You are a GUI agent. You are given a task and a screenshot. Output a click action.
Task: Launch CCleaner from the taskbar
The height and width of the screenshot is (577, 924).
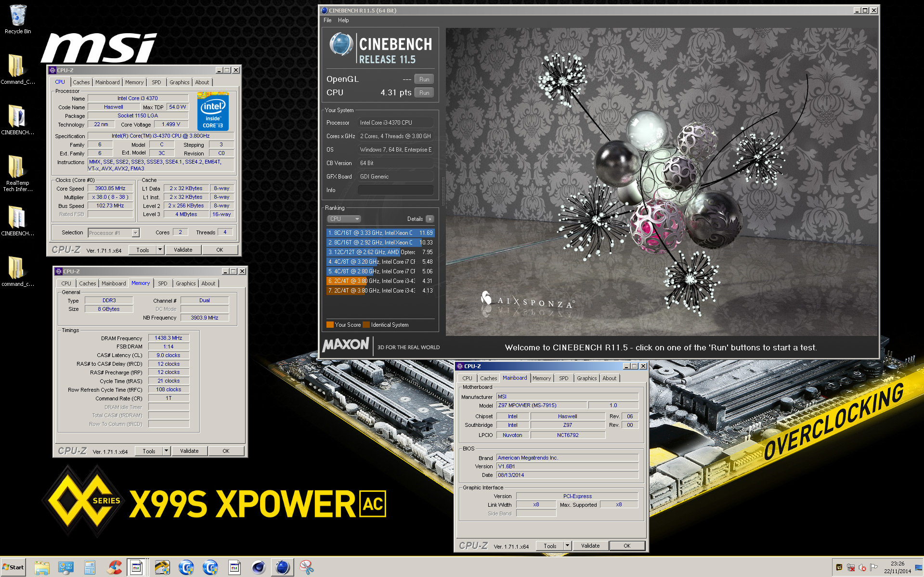pos(114,567)
